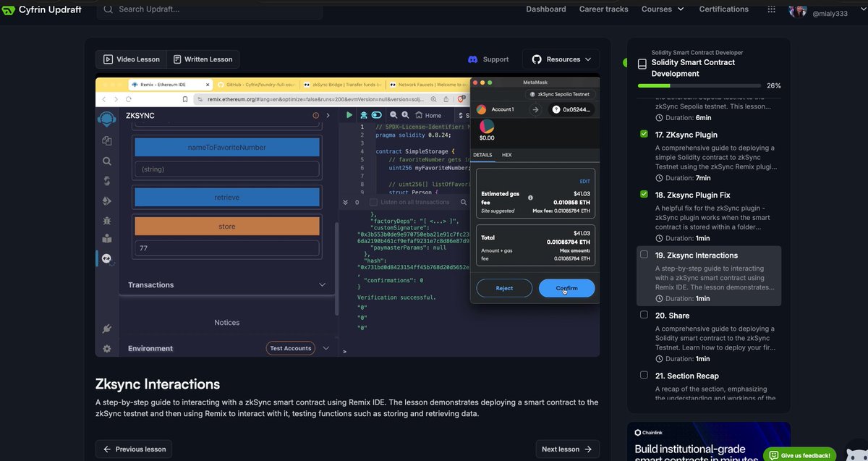Image resolution: width=868 pixels, height=461 pixels.
Task: Click the address bar bookmark icon
Action: tap(186, 99)
